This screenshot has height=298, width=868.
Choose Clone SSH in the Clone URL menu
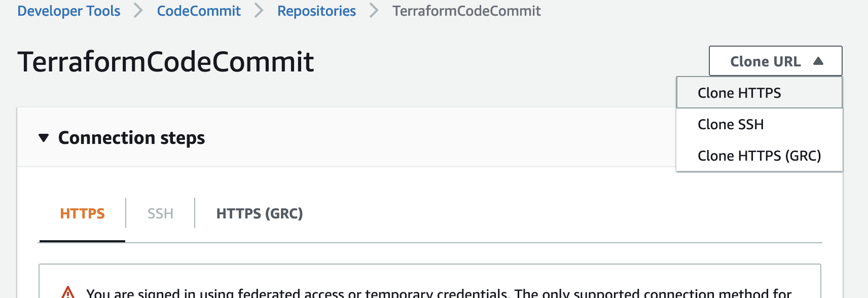[x=759, y=124]
